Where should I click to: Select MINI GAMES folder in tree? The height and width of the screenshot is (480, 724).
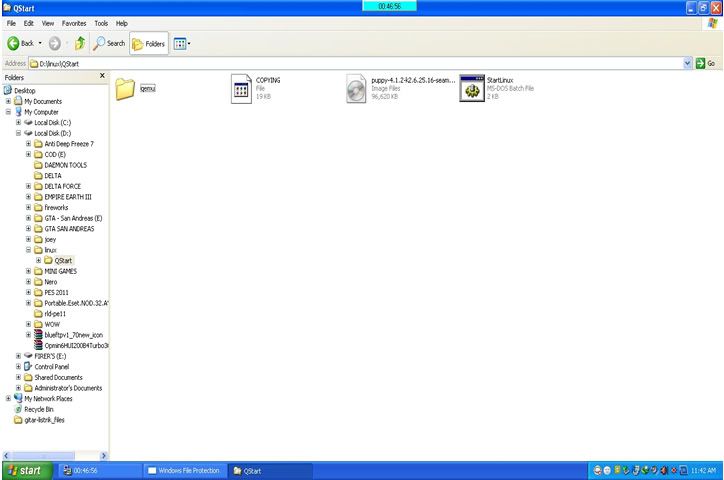60,271
